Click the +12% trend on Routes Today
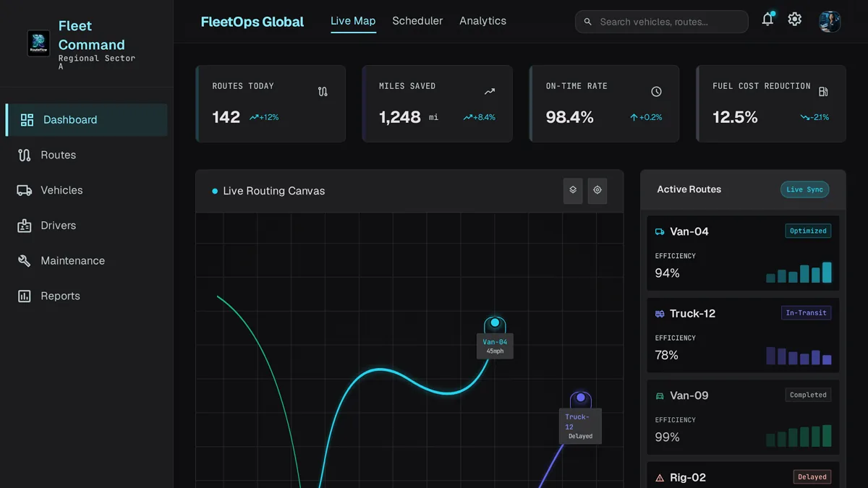 point(264,117)
